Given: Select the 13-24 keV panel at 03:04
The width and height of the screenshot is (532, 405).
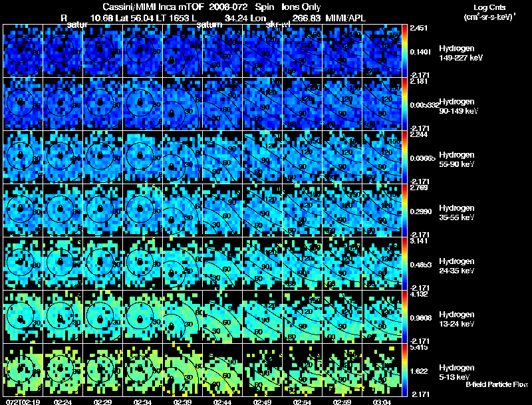Looking at the screenshot, I should 382,317.
